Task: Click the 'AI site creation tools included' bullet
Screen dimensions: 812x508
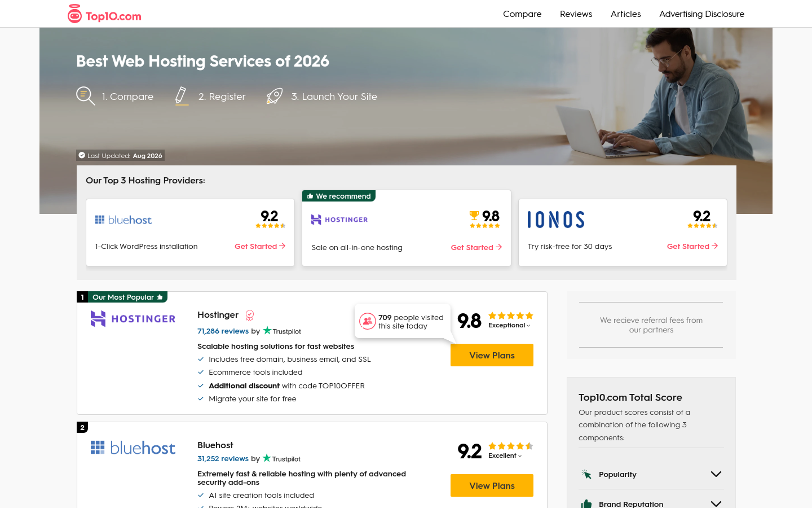Action: (261, 495)
